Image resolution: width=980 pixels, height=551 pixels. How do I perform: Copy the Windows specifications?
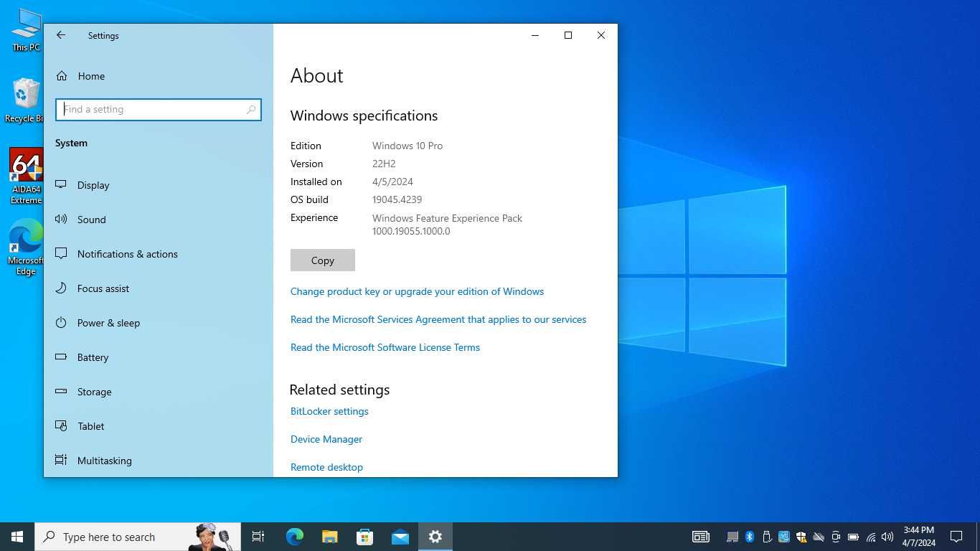click(x=322, y=260)
